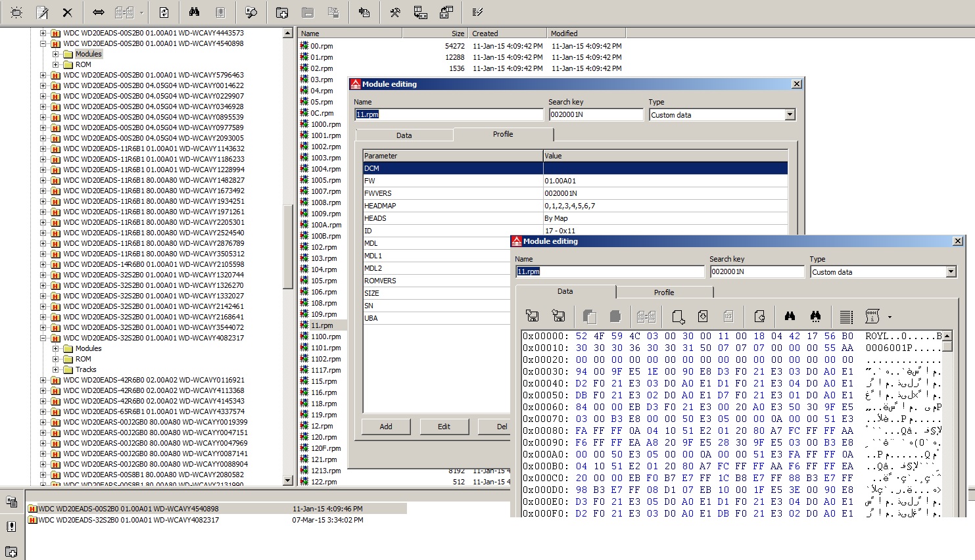Image resolution: width=975 pixels, height=560 pixels.
Task: Click the Search key field in front dialog
Action: click(757, 271)
